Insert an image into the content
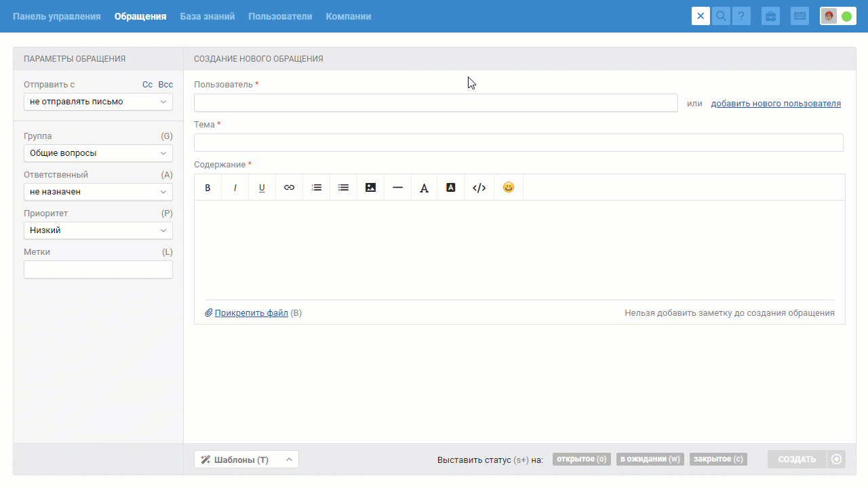The height and width of the screenshot is (488, 868). (370, 188)
